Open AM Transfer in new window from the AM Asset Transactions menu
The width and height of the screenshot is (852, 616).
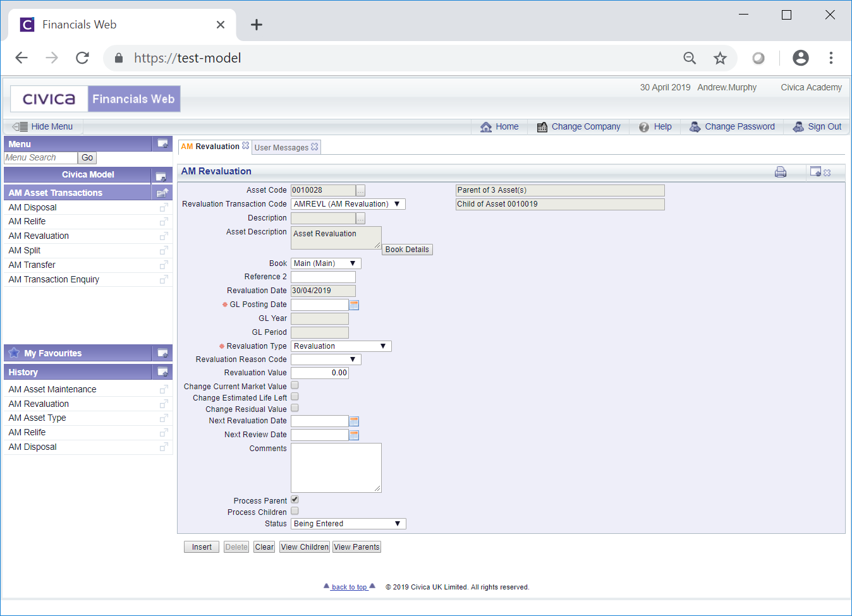coord(164,265)
